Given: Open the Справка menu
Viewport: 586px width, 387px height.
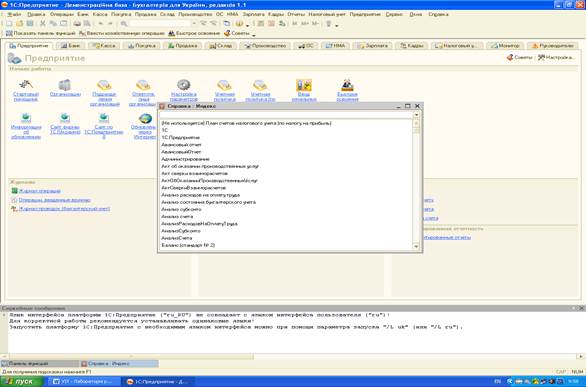Looking at the screenshot, I should click(x=438, y=14).
